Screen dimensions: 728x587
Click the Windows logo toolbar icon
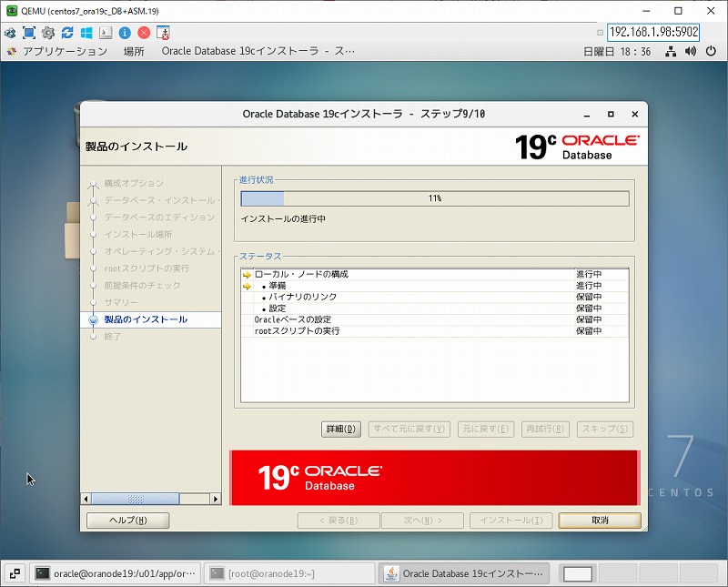pyautogui.click(x=86, y=33)
